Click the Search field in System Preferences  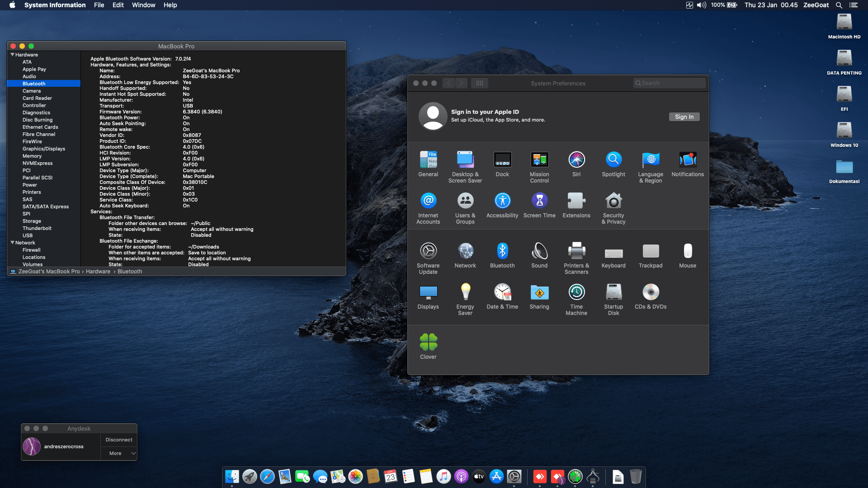tap(669, 83)
